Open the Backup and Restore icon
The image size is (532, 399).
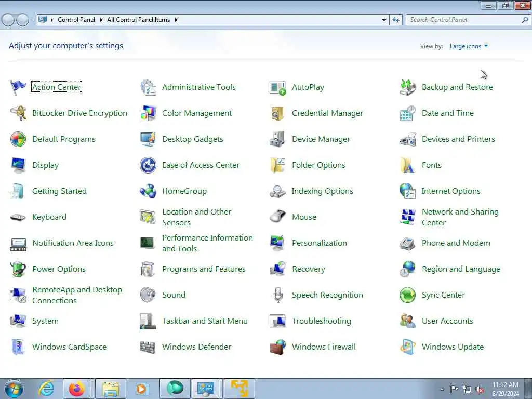pyautogui.click(x=408, y=87)
